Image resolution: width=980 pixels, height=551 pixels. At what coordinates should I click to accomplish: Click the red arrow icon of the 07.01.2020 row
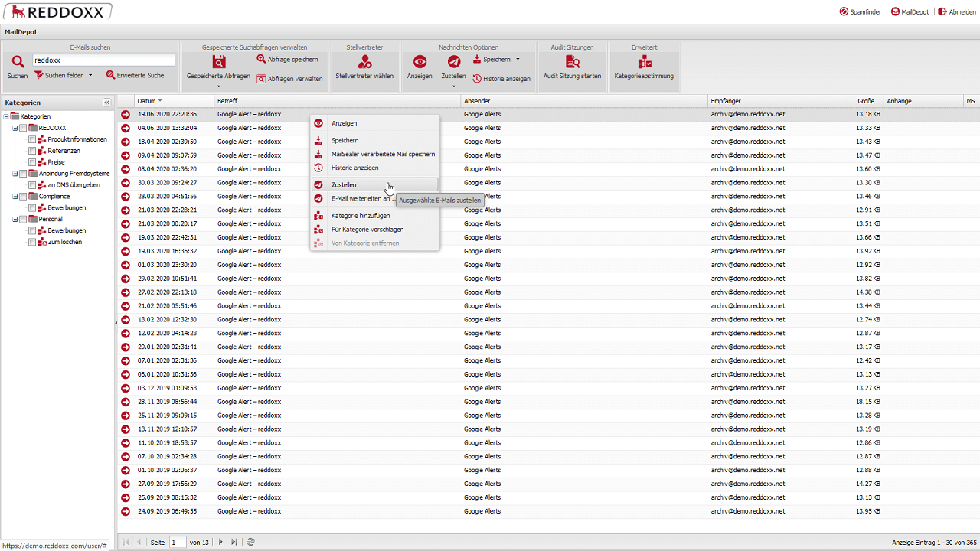click(x=126, y=360)
